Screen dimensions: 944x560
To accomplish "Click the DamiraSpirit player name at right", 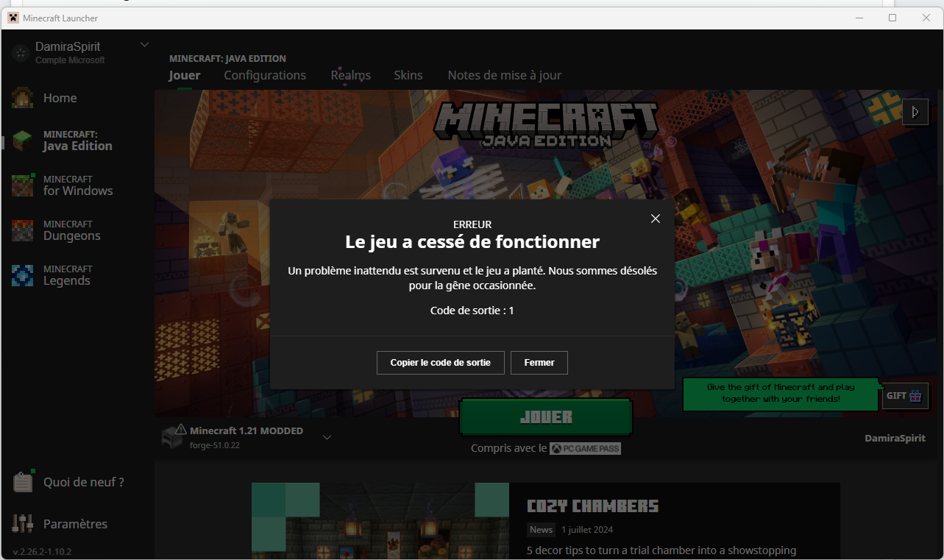I will [895, 438].
